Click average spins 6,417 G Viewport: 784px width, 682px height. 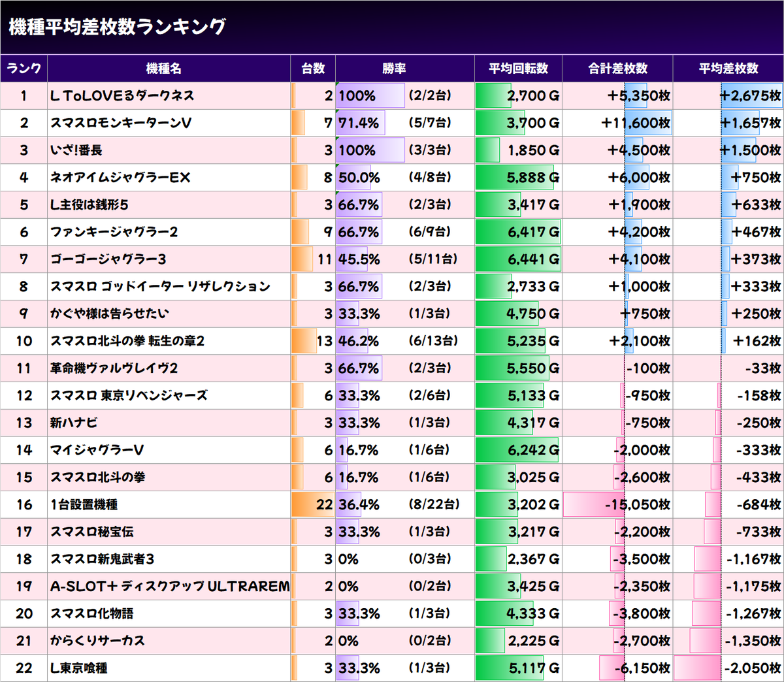point(534,232)
